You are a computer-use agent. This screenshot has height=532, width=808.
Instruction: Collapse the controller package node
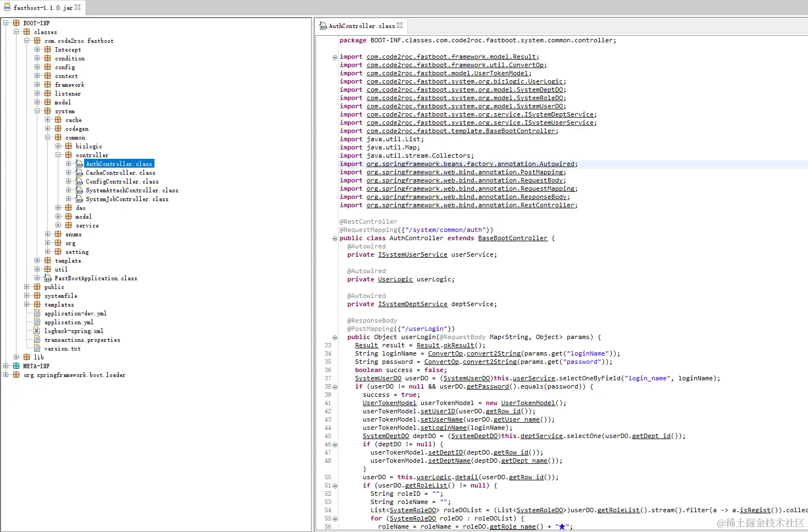pos(58,155)
